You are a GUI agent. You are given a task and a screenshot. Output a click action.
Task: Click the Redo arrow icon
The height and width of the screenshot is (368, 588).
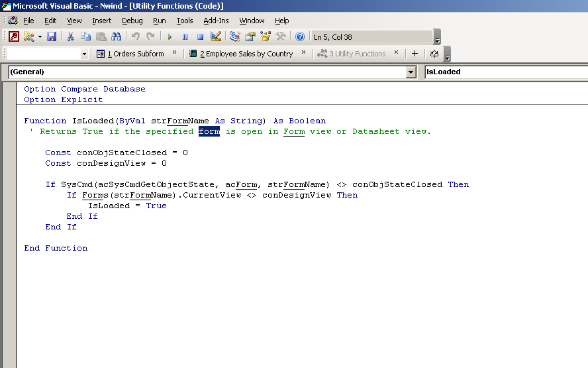coord(150,36)
